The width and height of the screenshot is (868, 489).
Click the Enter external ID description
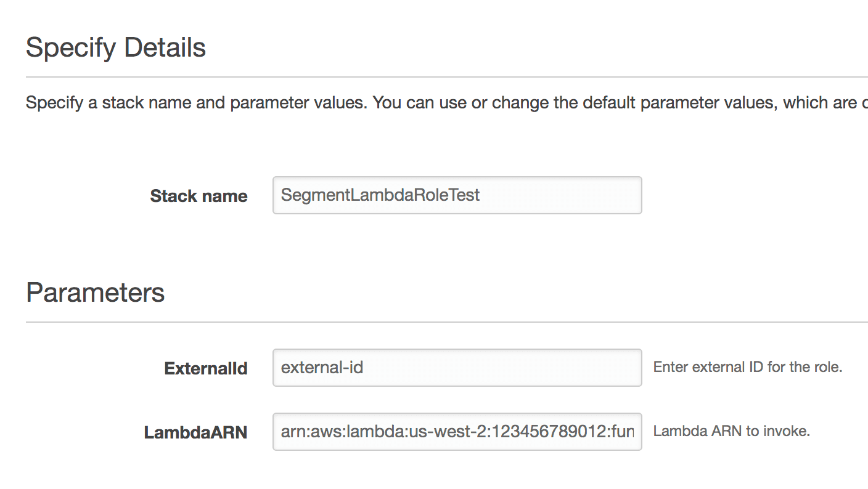pos(749,366)
